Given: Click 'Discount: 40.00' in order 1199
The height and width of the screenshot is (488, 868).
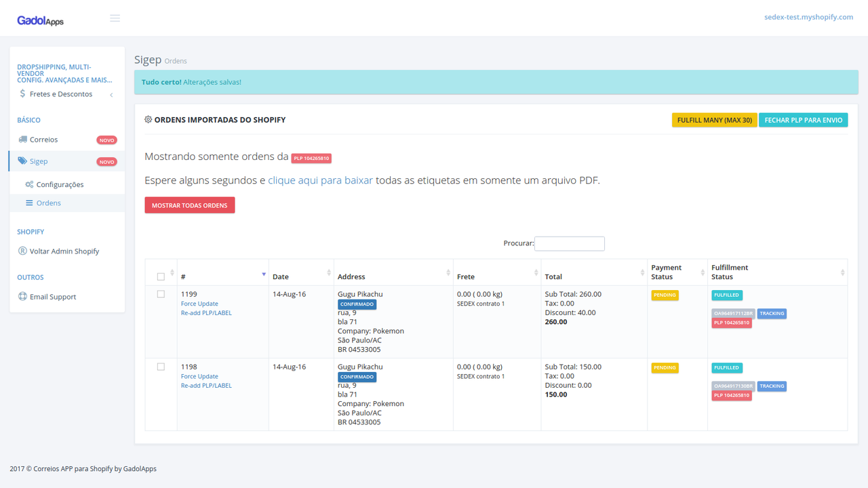Looking at the screenshot, I should pos(570,312).
